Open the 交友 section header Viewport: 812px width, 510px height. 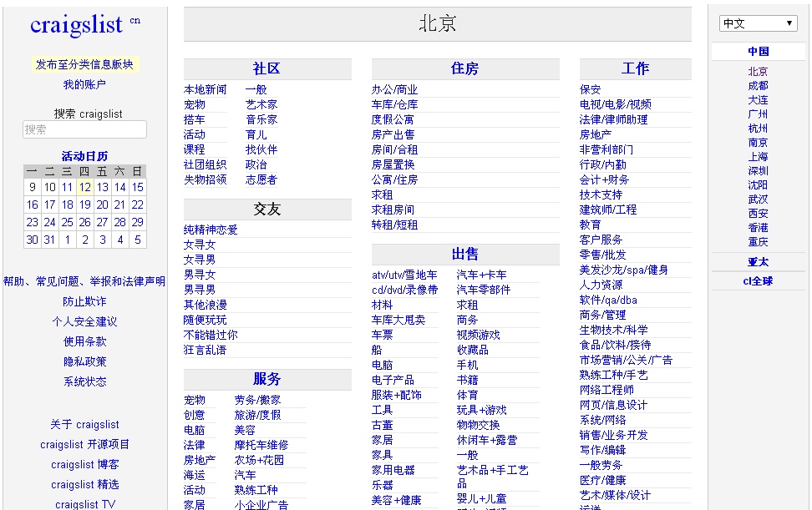(x=266, y=210)
